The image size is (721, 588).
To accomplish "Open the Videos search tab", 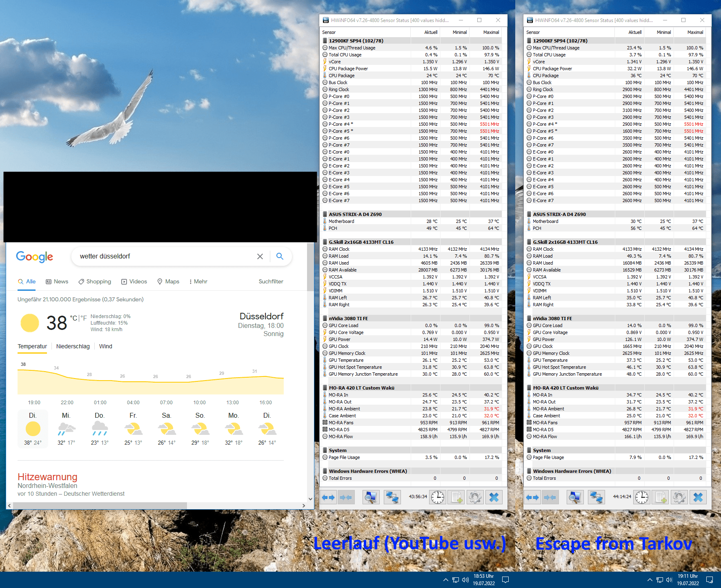I will [x=134, y=281].
